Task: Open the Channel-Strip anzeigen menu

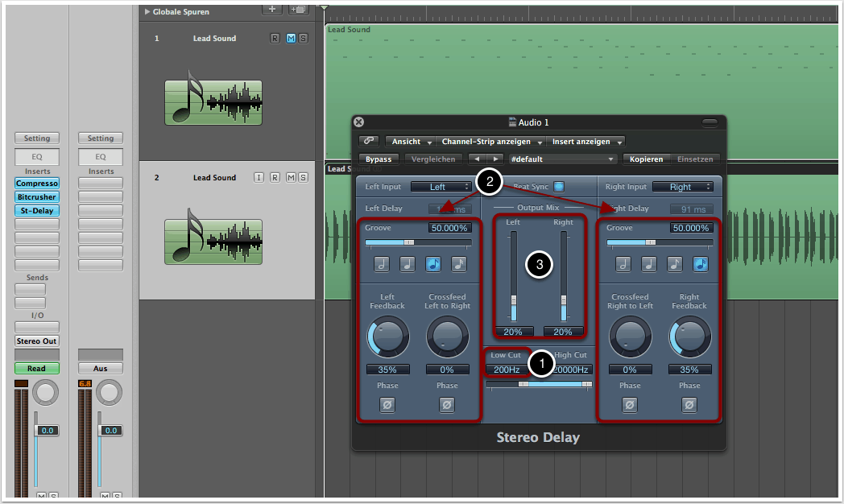Action: [x=490, y=142]
